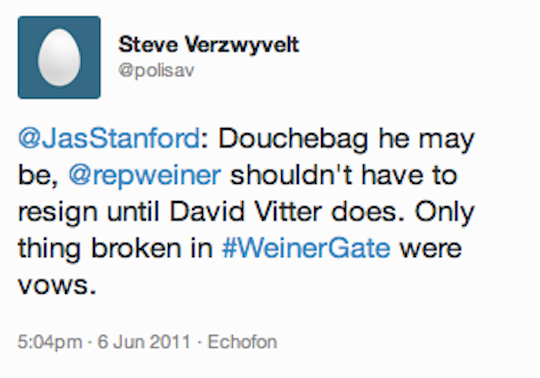This screenshot has width=540, height=378.
Task: Click the name David Vitter in tweet text
Action: click(246, 211)
